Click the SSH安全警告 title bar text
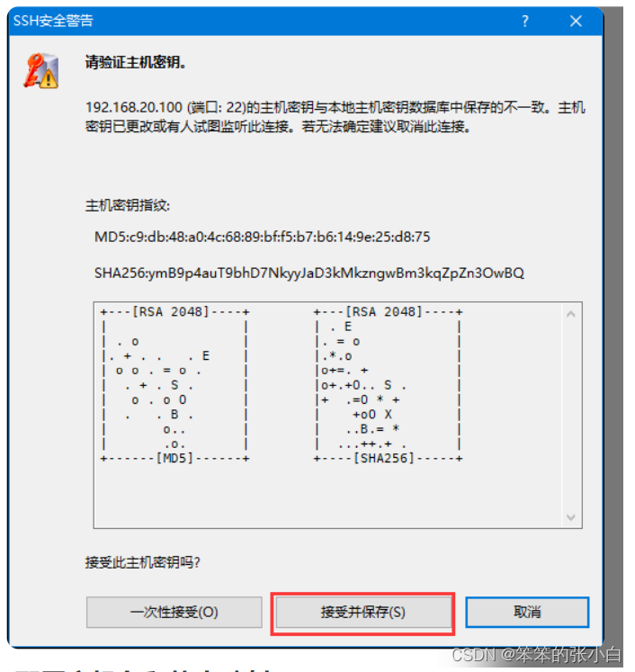 pos(53,21)
